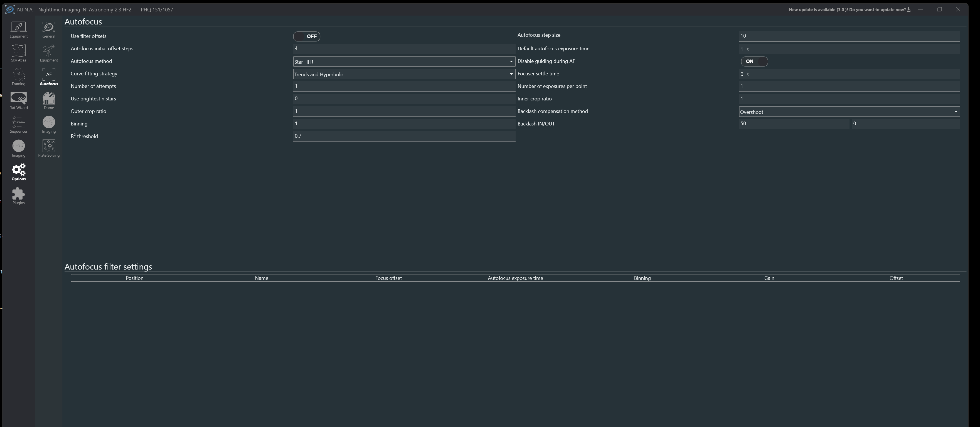Open the Sequencer section

click(x=18, y=124)
